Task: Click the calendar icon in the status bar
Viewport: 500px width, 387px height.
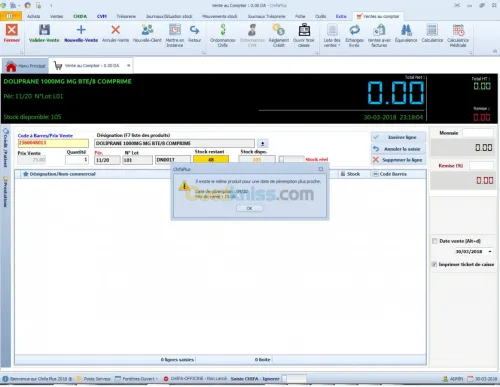Action: tap(470, 379)
